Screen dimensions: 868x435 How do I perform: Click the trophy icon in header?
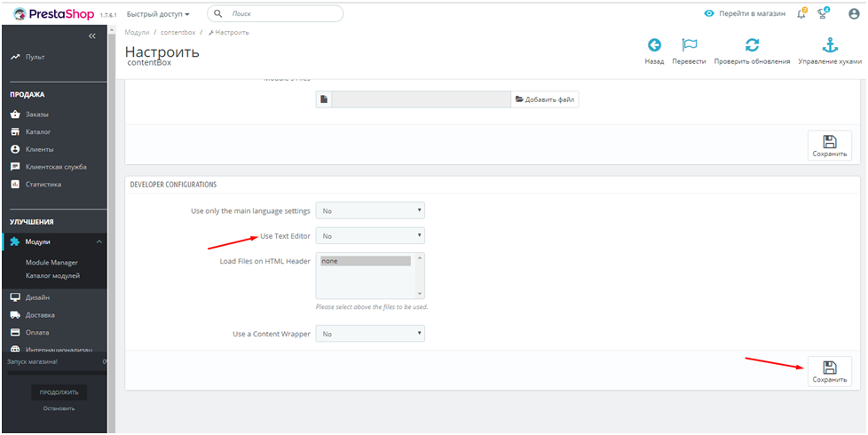[823, 13]
